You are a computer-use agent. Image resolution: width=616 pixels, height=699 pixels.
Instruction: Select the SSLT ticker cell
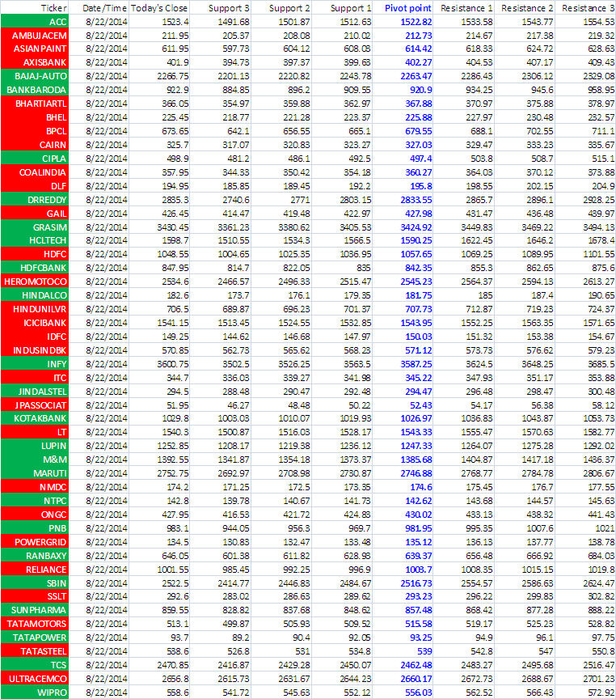[x=35, y=596]
